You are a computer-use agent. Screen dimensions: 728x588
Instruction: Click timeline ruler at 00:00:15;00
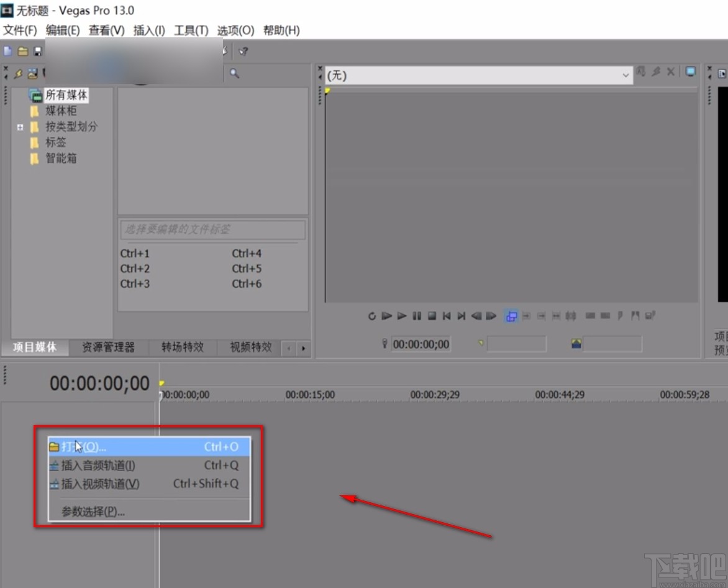pos(310,395)
